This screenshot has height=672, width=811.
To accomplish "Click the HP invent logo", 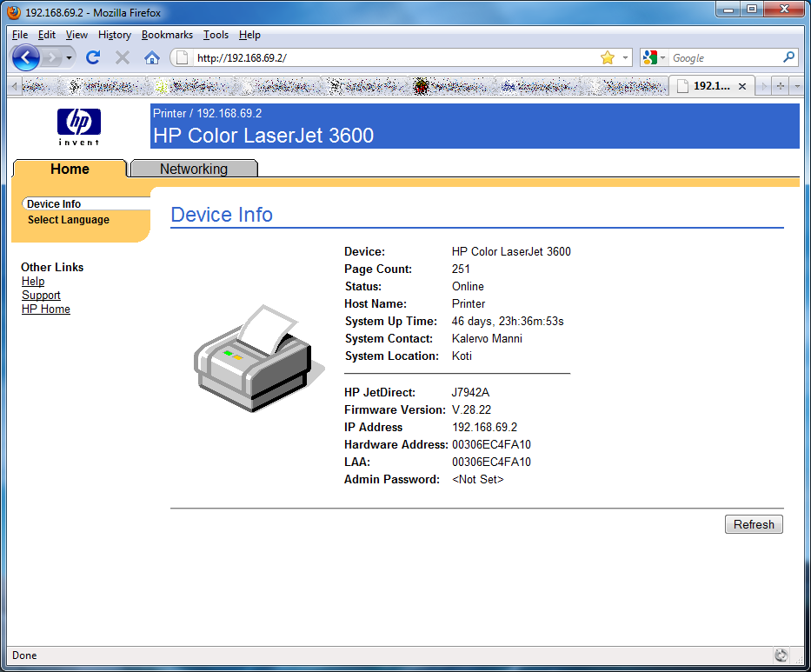I will [x=79, y=126].
